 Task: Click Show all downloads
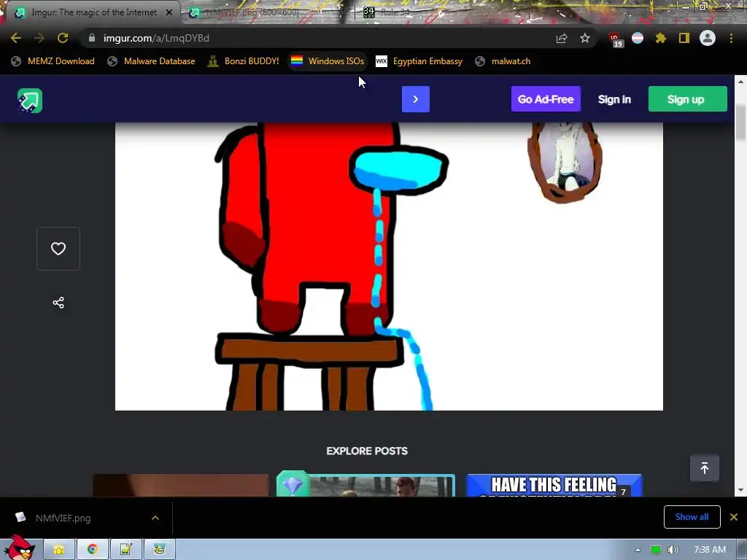pyautogui.click(x=692, y=517)
